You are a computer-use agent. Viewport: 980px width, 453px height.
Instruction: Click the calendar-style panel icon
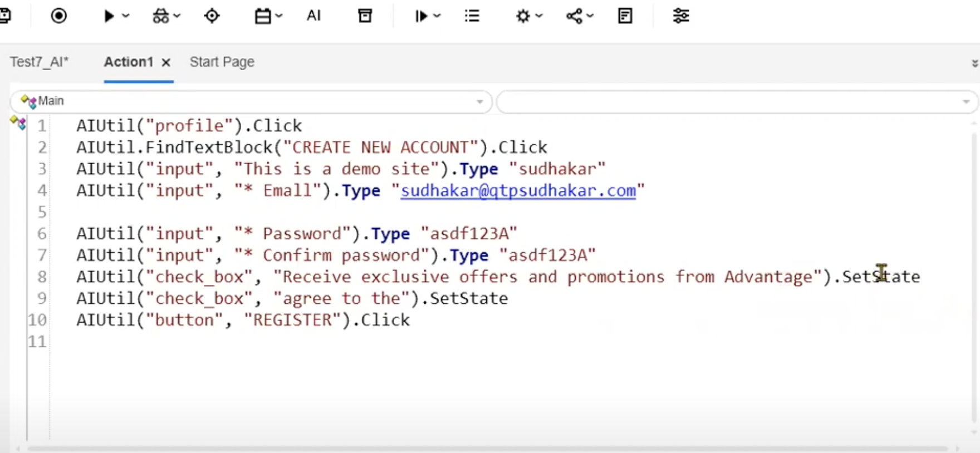[x=262, y=16]
